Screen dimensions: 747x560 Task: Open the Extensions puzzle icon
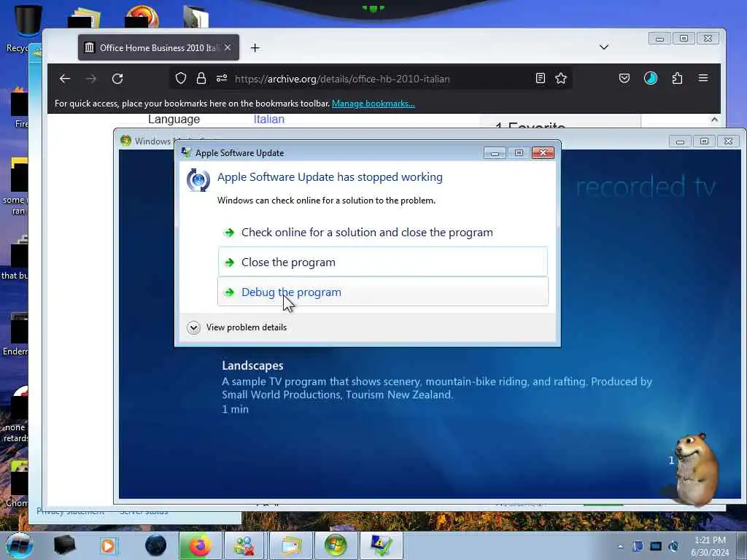[x=677, y=78]
